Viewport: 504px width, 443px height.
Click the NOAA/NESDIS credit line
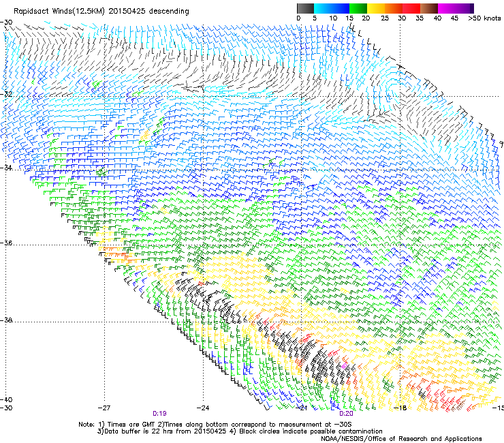pyautogui.click(x=401, y=439)
